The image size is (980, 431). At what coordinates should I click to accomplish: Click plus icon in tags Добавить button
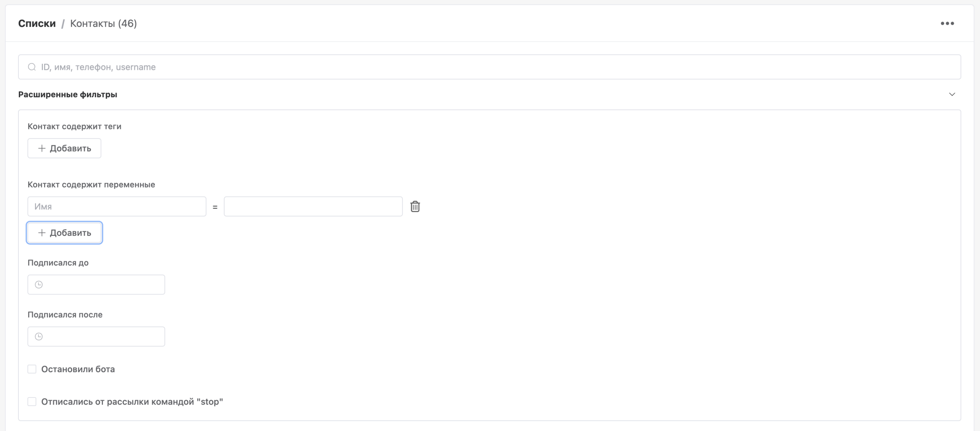coord(42,148)
